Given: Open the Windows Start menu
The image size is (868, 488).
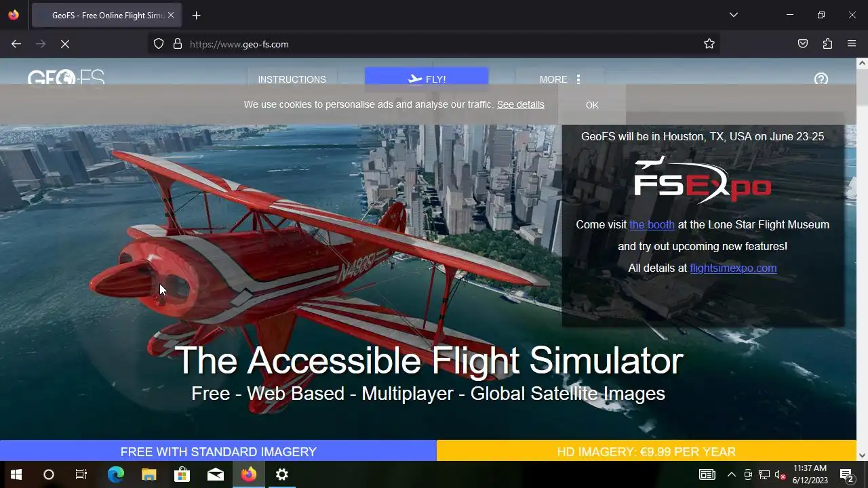Looking at the screenshot, I should [16, 474].
